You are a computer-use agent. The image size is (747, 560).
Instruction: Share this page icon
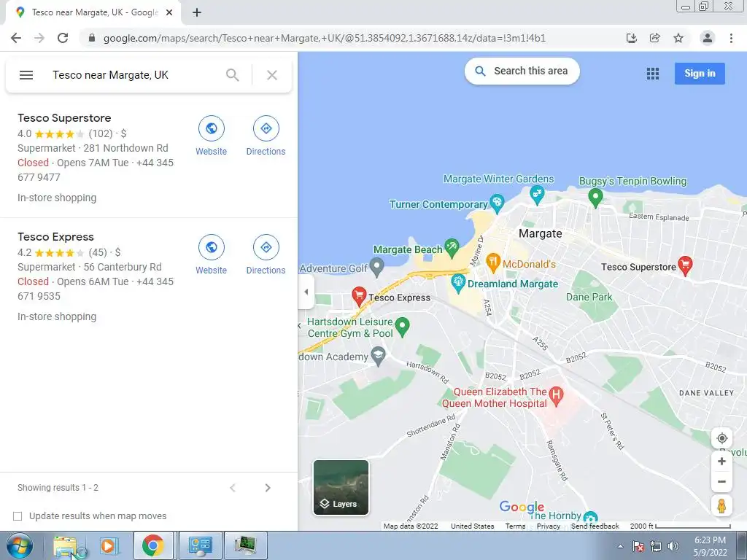655,38
